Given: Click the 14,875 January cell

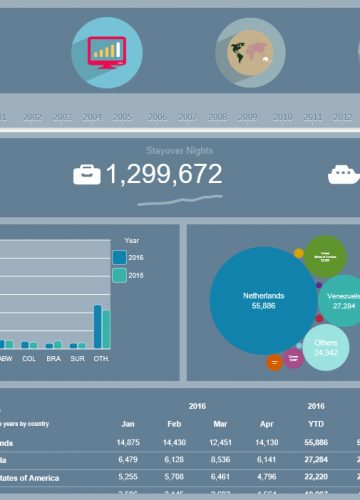Looking at the screenshot, I should tap(128, 442).
